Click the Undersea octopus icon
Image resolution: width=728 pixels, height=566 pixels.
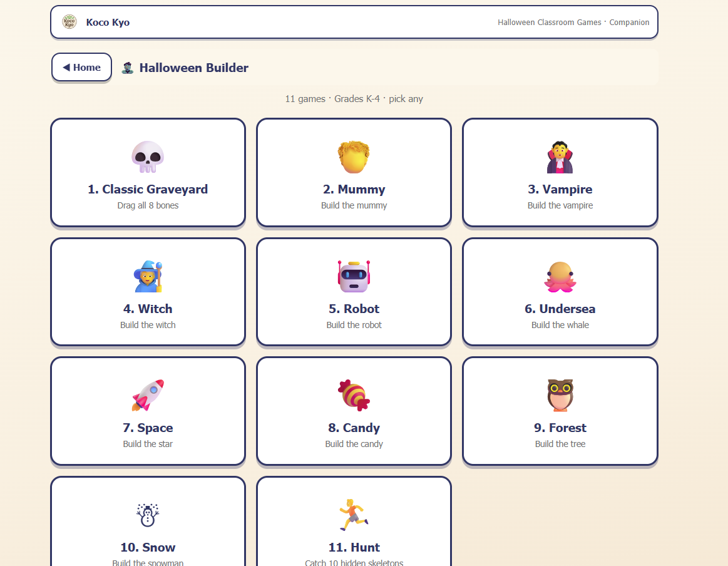point(560,277)
